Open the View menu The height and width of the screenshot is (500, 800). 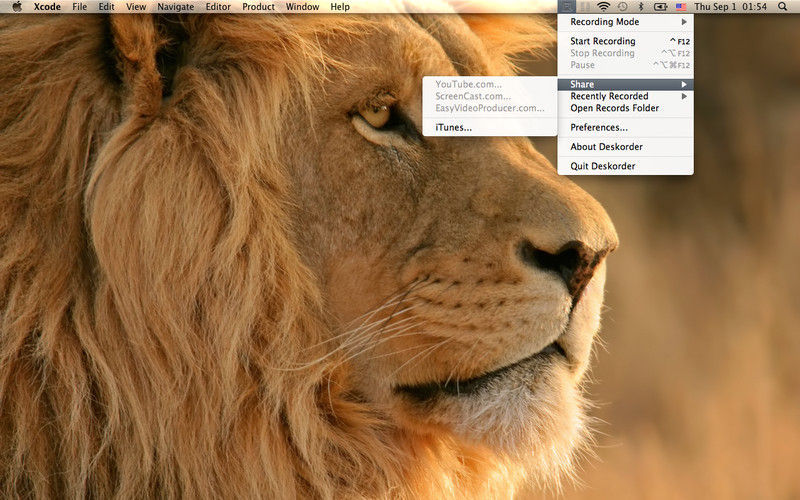point(136,7)
